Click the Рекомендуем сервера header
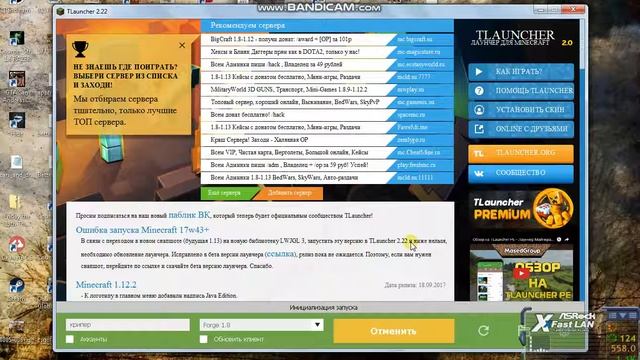 click(x=248, y=25)
